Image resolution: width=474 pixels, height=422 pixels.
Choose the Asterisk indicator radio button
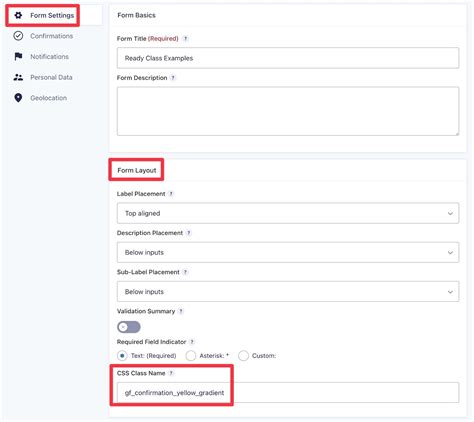191,356
